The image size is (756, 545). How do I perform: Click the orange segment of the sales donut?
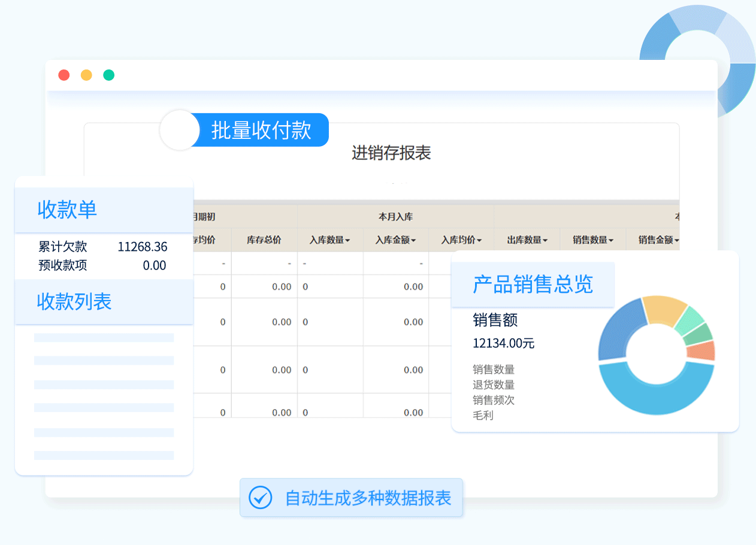click(x=701, y=350)
